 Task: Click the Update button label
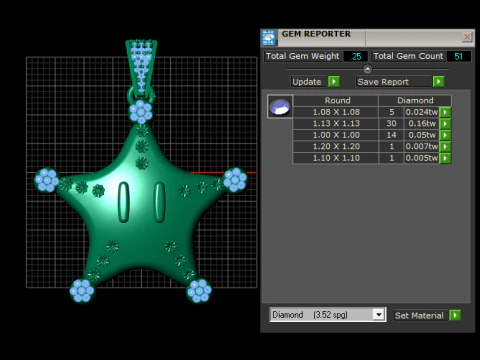click(x=307, y=82)
